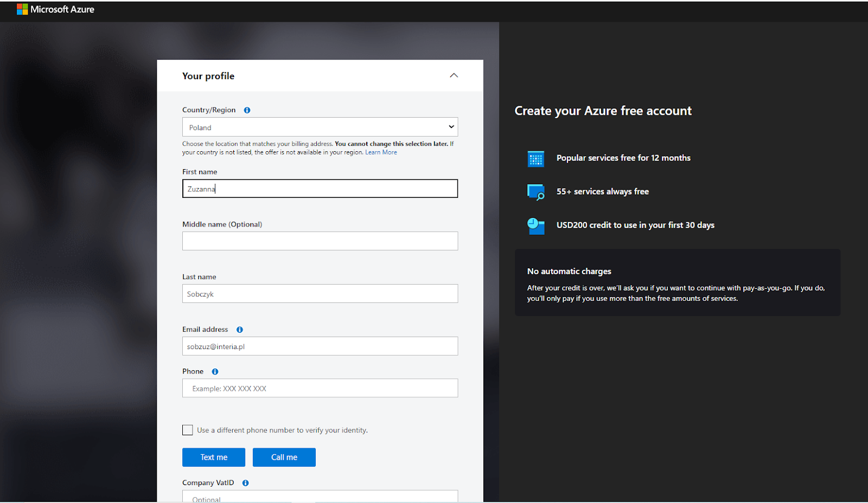Click the USD200 credit clock icon
The width and height of the screenshot is (868, 503).
(x=535, y=225)
